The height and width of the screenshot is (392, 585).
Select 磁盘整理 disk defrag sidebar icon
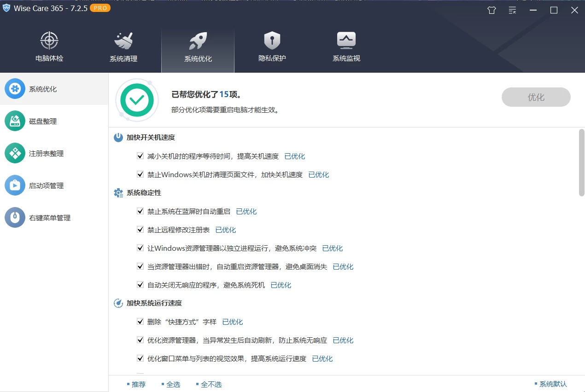coord(15,121)
